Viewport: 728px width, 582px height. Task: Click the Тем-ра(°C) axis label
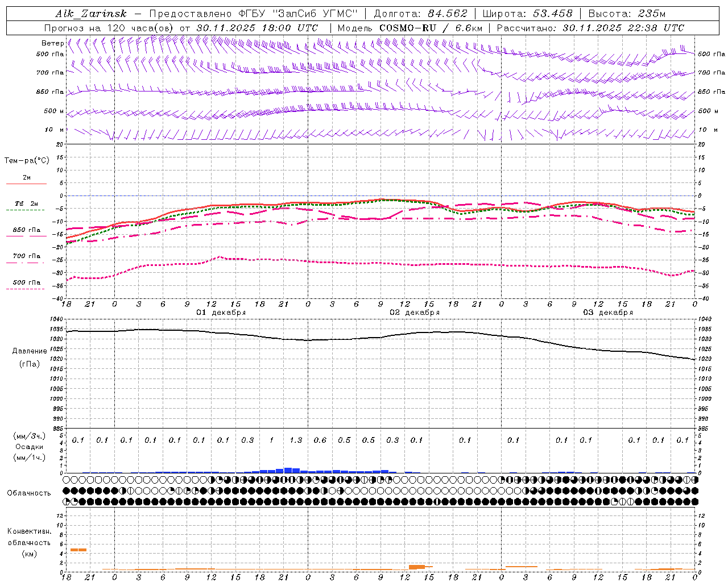[27, 161]
